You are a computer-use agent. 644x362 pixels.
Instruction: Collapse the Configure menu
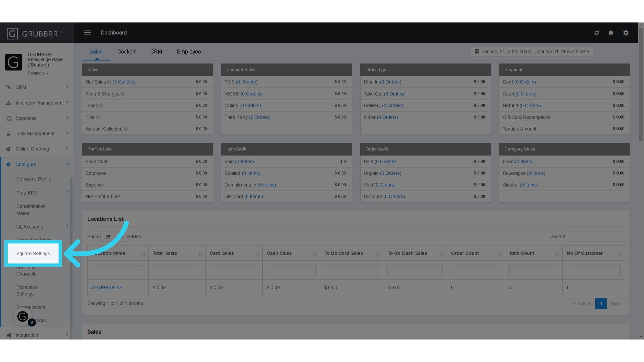[67, 164]
